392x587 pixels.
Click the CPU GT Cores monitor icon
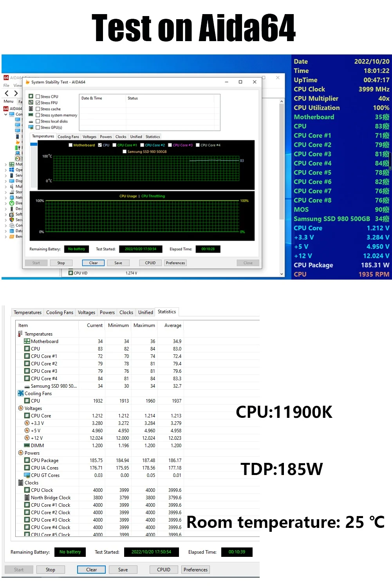(27, 475)
